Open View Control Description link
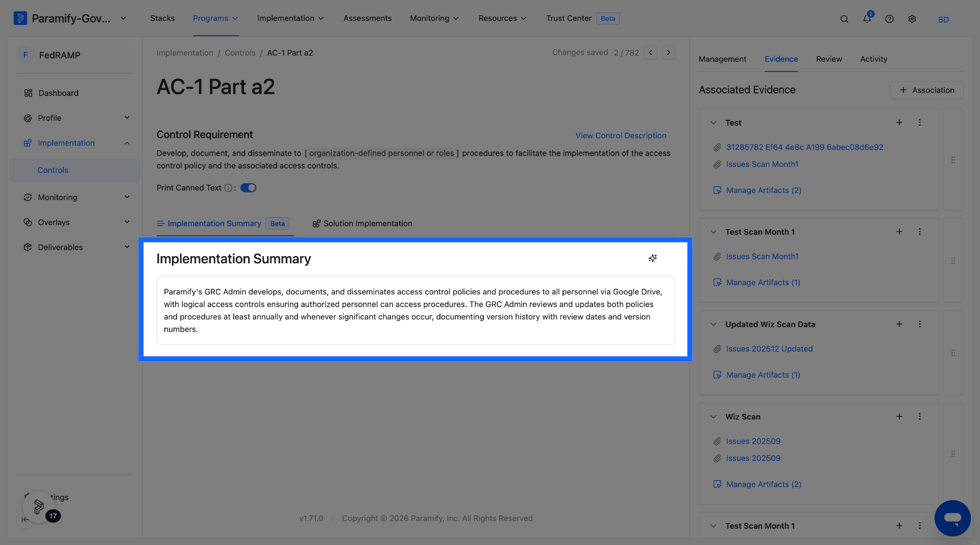 click(621, 136)
